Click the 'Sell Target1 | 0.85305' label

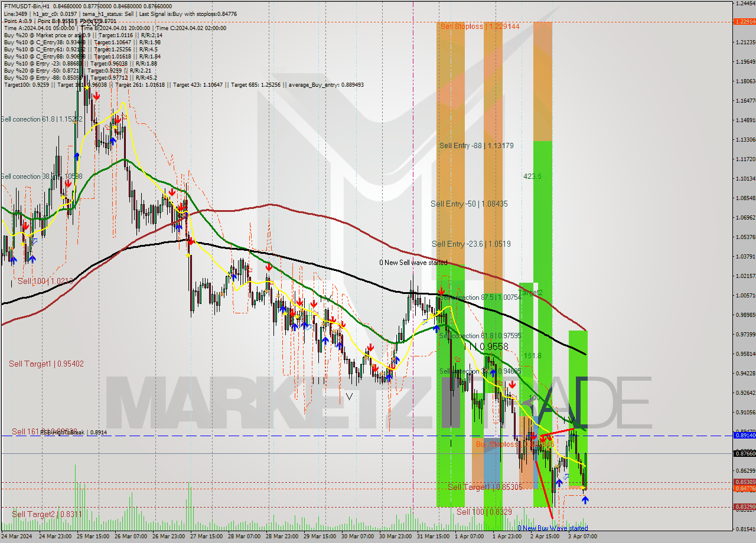click(x=485, y=487)
